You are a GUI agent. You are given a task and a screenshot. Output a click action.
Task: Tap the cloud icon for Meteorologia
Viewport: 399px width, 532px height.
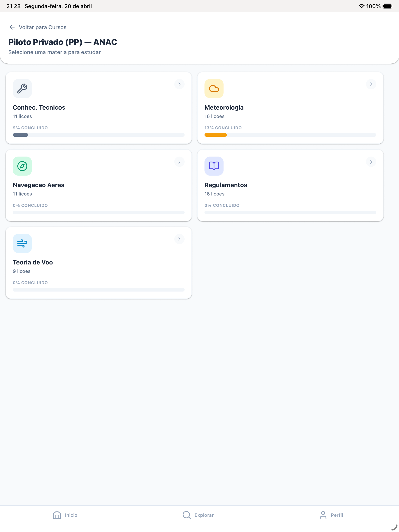(214, 89)
